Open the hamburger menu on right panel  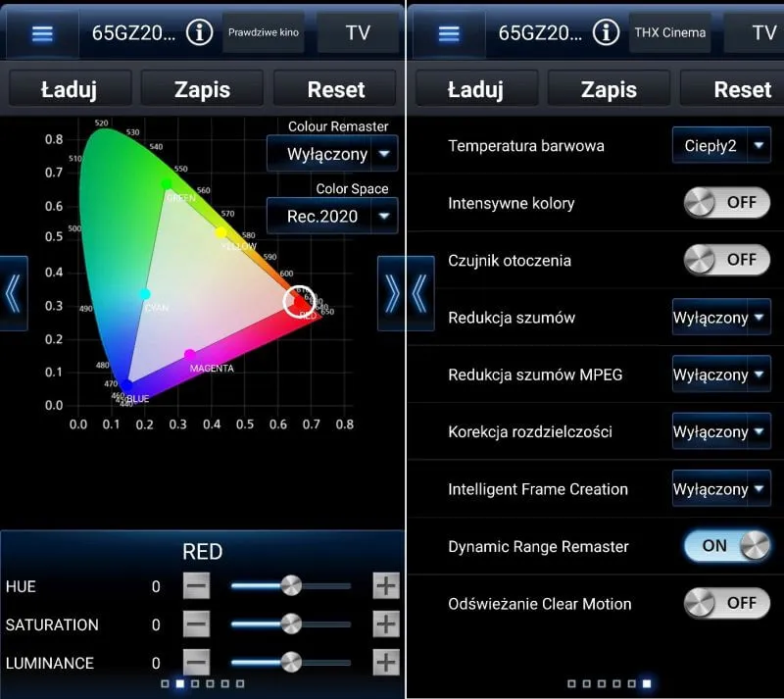click(x=449, y=32)
